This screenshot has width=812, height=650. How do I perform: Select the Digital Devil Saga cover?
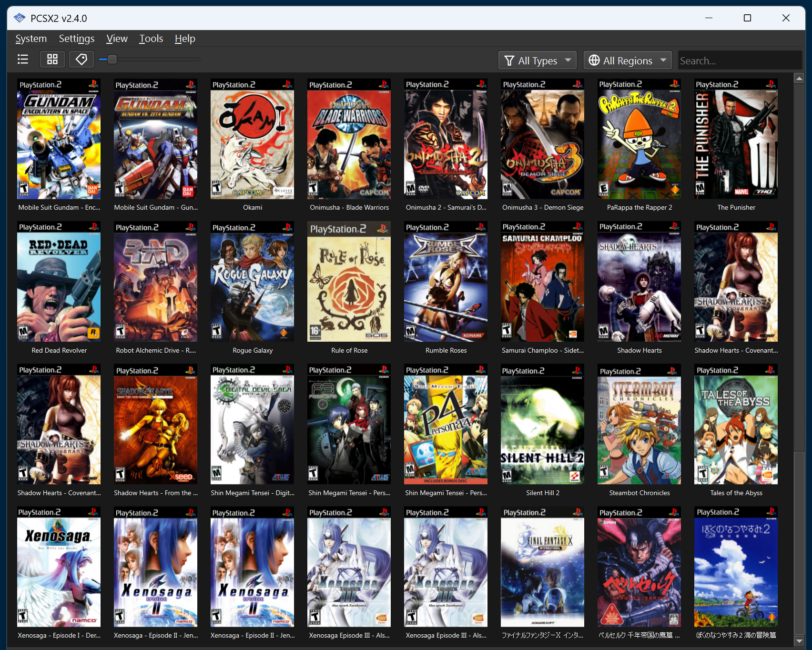(x=253, y=424)
